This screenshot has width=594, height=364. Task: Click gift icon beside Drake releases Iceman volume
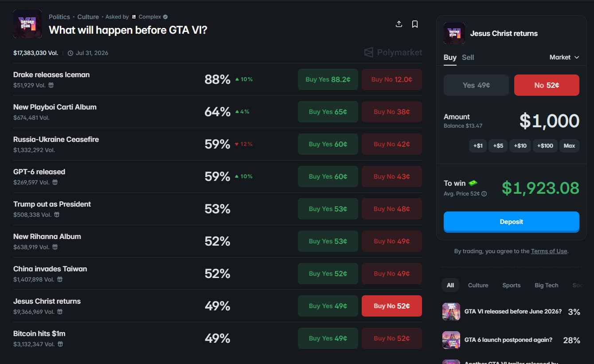click(x=51, y=85)
